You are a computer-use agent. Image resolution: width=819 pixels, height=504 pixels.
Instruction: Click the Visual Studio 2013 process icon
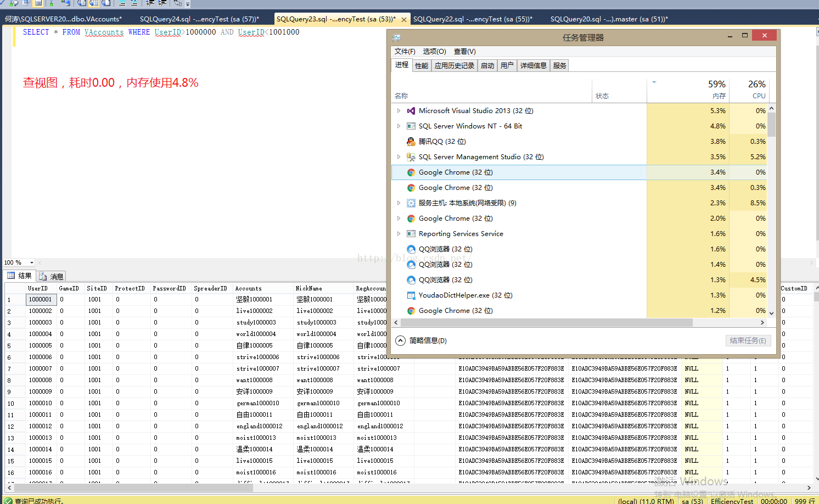(x=411, y=111)
